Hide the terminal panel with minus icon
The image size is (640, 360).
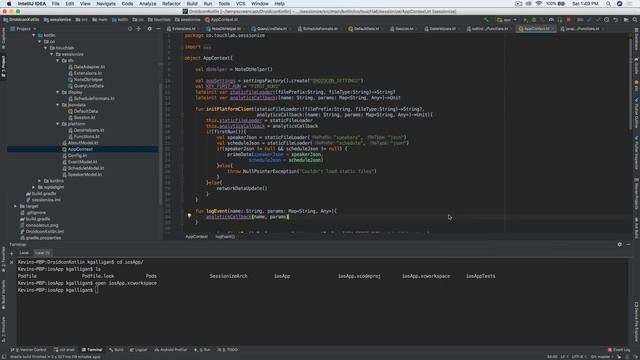(x=628, y=244)
